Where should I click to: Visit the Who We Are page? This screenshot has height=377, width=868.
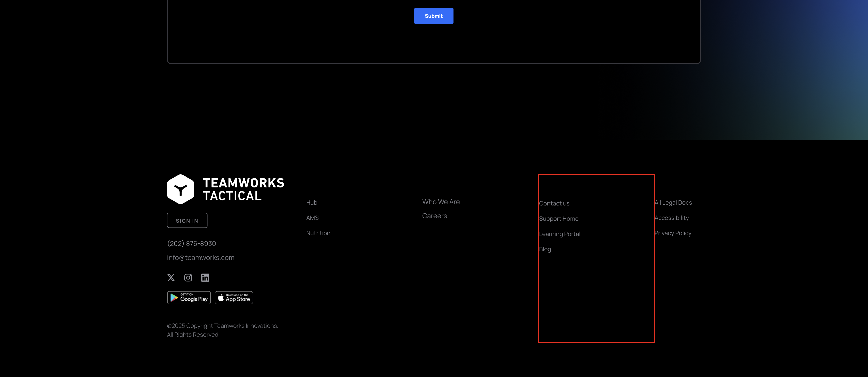pos(441,202)
